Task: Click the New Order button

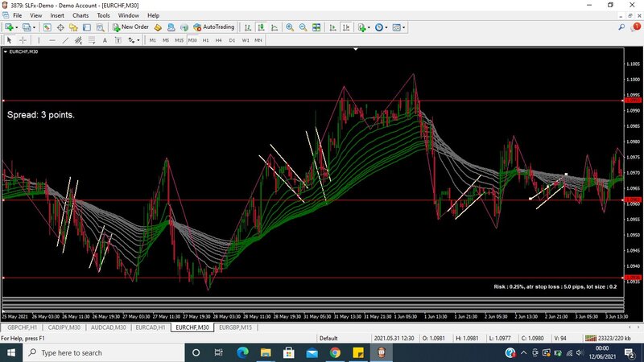Action: click(x=130, y=27)
